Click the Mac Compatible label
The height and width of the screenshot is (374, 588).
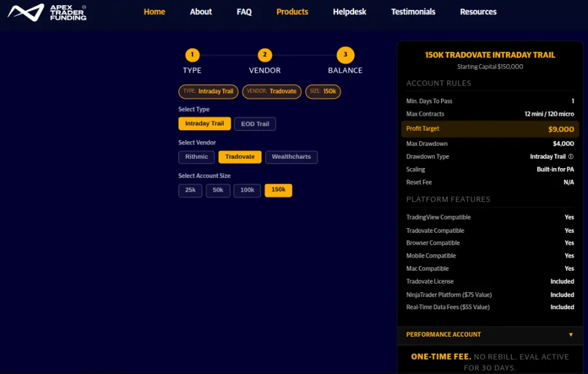(427, 269)
